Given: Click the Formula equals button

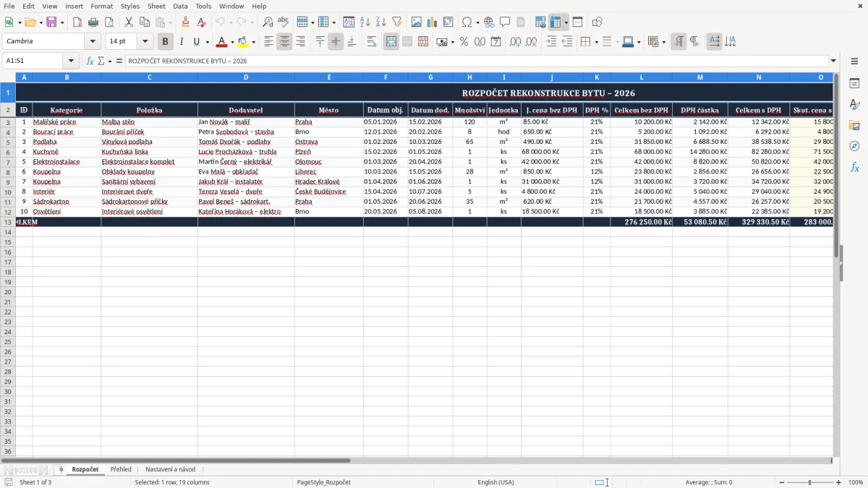Looking at the screenshot, I should click(119, 61).
